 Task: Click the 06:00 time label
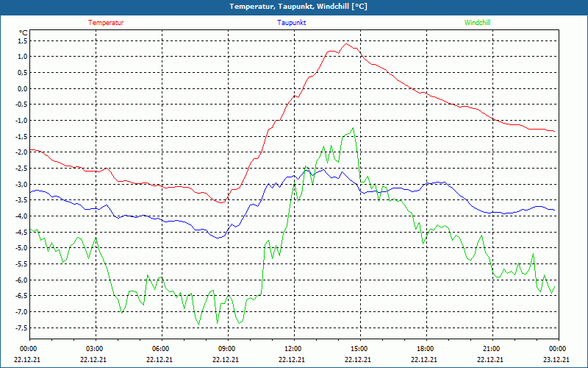click(161, 349)
